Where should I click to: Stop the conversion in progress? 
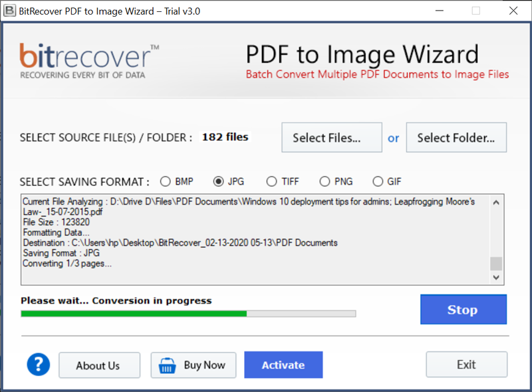coord(464,309)
